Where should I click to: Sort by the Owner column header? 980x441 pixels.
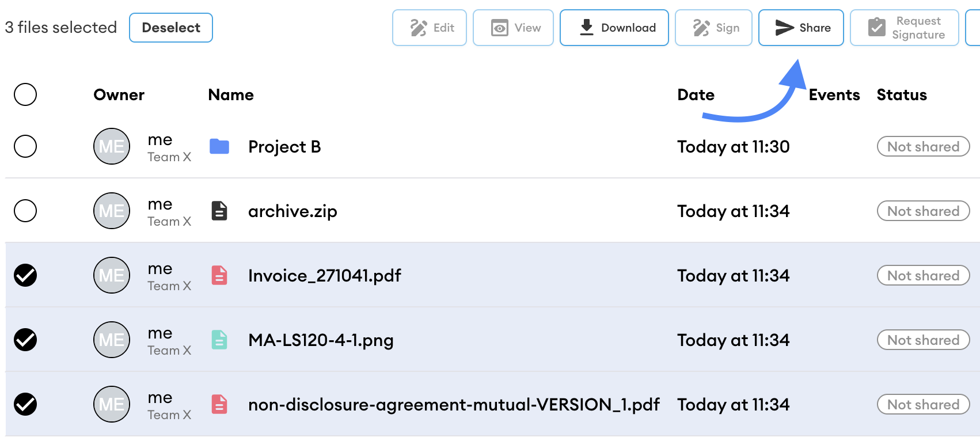[x=119, y=95]
